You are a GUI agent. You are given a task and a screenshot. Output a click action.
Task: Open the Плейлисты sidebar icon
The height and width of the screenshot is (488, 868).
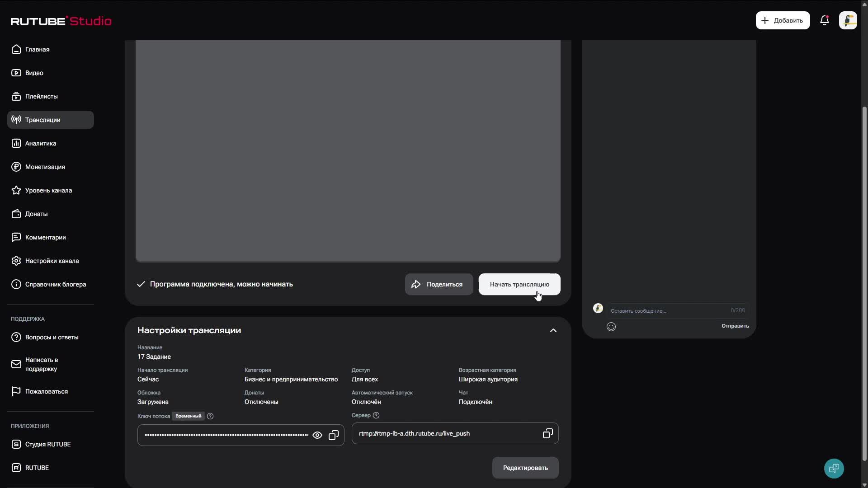[16, 96]
